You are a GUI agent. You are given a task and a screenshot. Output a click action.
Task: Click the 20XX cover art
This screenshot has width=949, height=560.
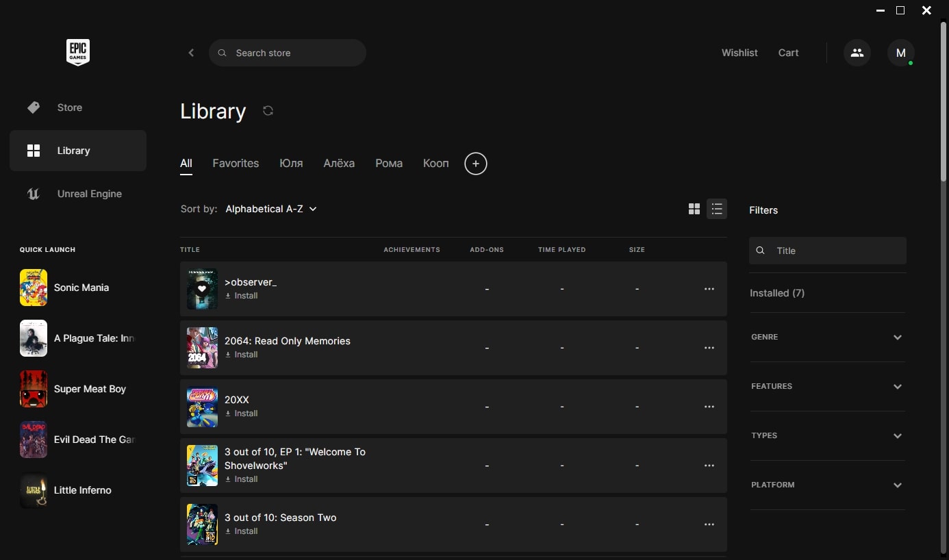click(202, 407)
